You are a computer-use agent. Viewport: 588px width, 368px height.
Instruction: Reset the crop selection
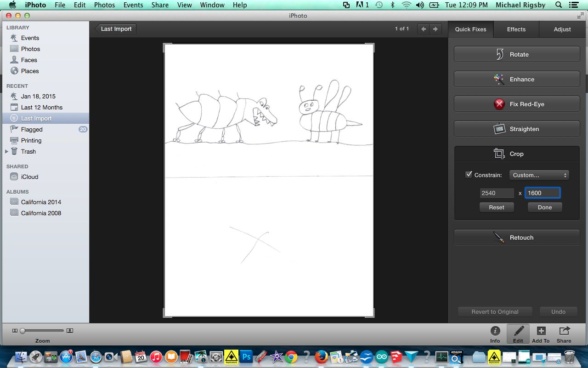pyautogui.click(x=497, y=207)
